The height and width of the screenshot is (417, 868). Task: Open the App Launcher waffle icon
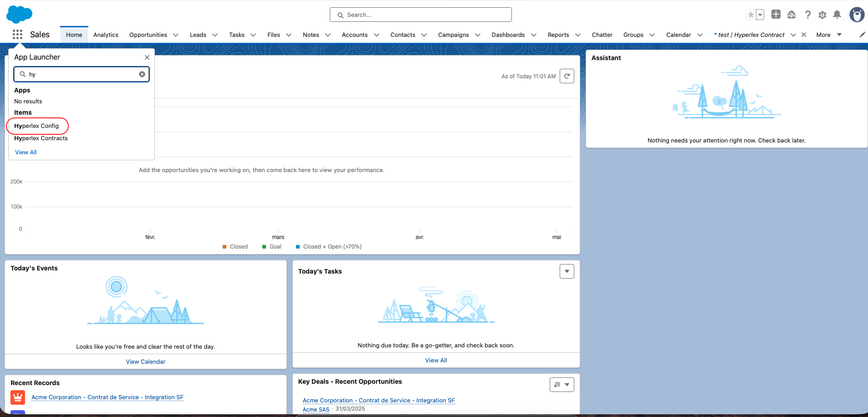click(x=17, y=35)
